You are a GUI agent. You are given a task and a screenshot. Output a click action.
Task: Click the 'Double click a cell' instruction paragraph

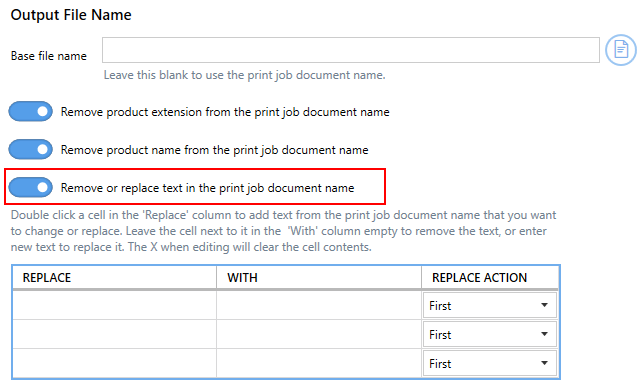pyautogui.click(x=283, y=231)
